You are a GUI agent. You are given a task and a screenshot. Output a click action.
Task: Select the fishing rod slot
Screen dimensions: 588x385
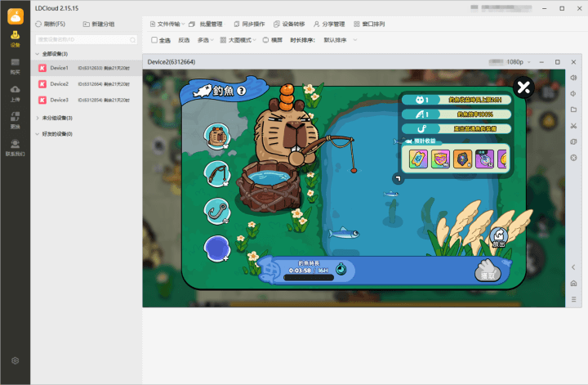point(217,174)
